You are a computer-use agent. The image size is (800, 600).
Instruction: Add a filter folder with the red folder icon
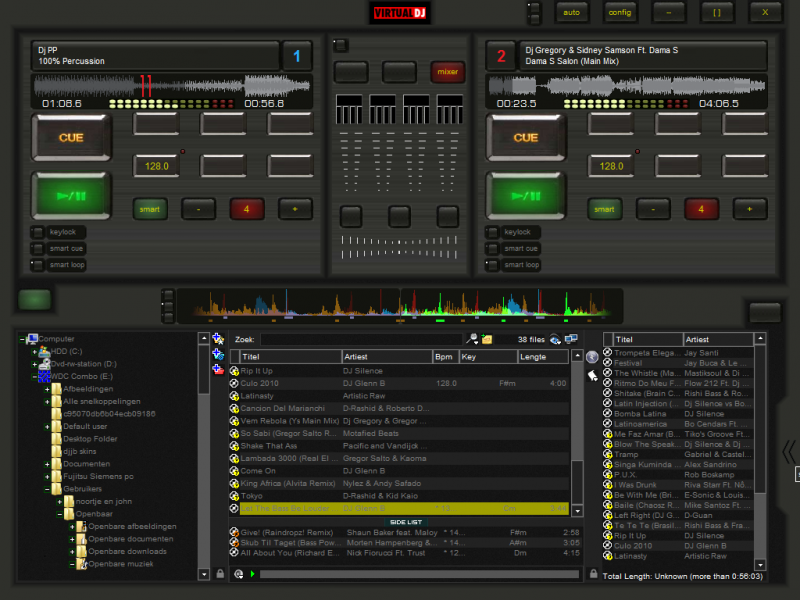(218, 369)
